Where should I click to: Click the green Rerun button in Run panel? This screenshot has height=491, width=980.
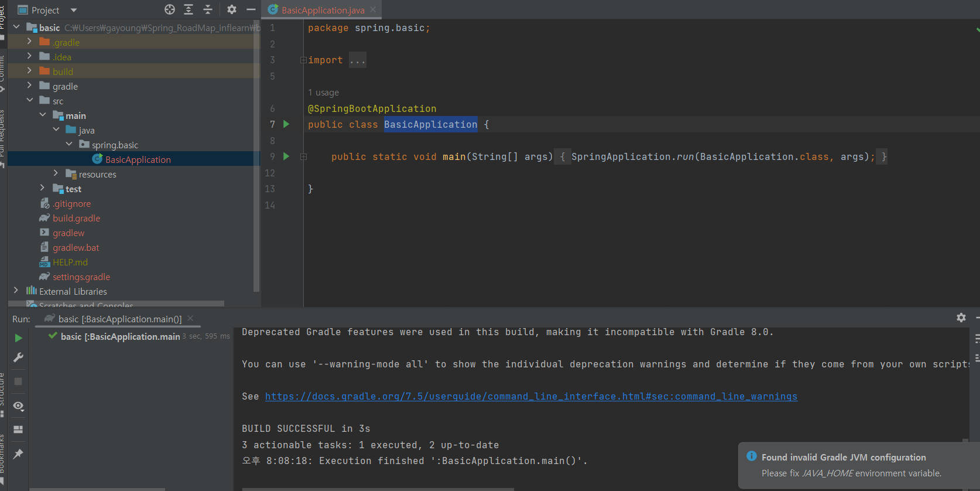18,338
